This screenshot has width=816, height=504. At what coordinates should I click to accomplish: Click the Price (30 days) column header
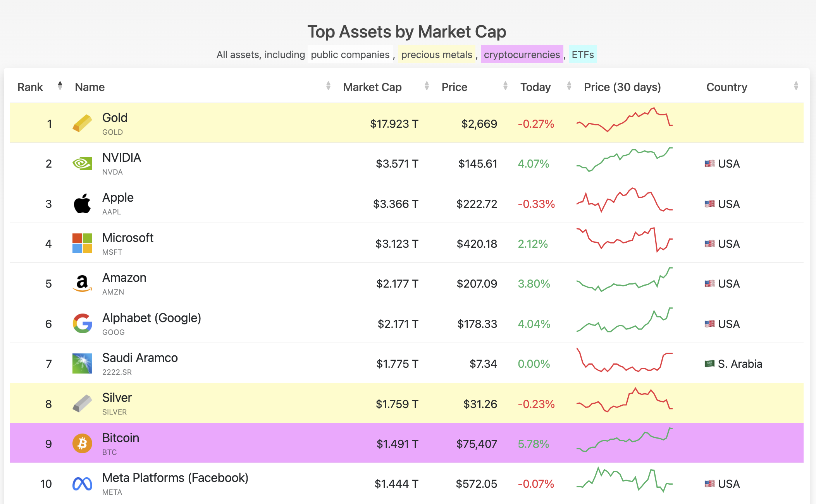coord(622,87)
